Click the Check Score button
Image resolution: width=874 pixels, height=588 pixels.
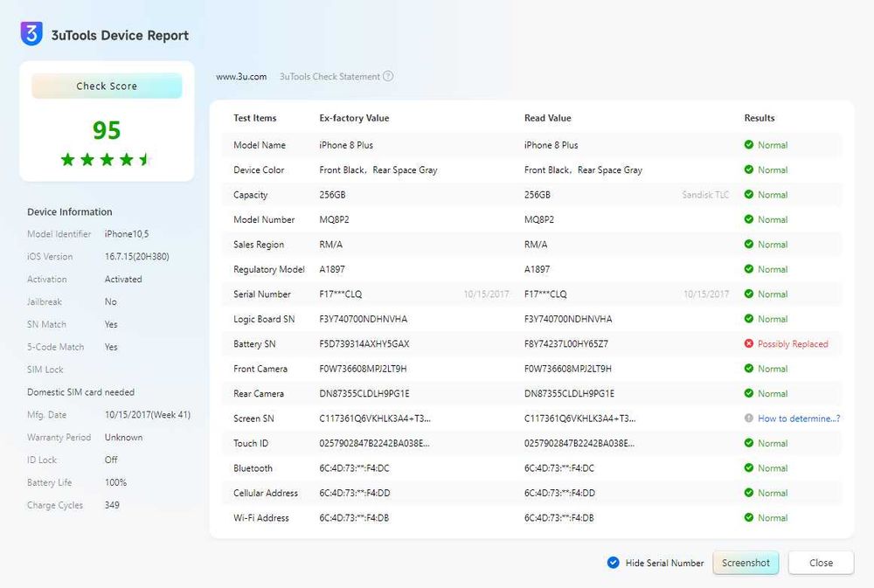point(107,86)
